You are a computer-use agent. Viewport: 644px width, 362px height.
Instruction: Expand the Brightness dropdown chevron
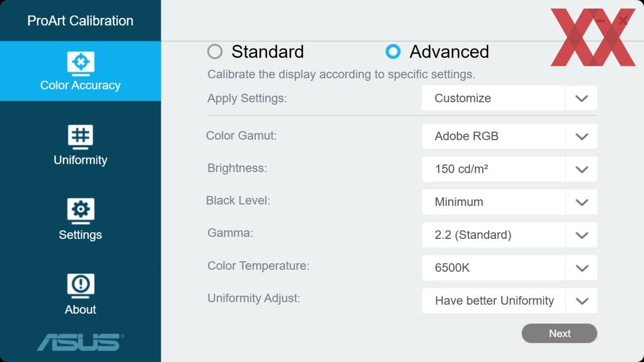tap(581, 169)
